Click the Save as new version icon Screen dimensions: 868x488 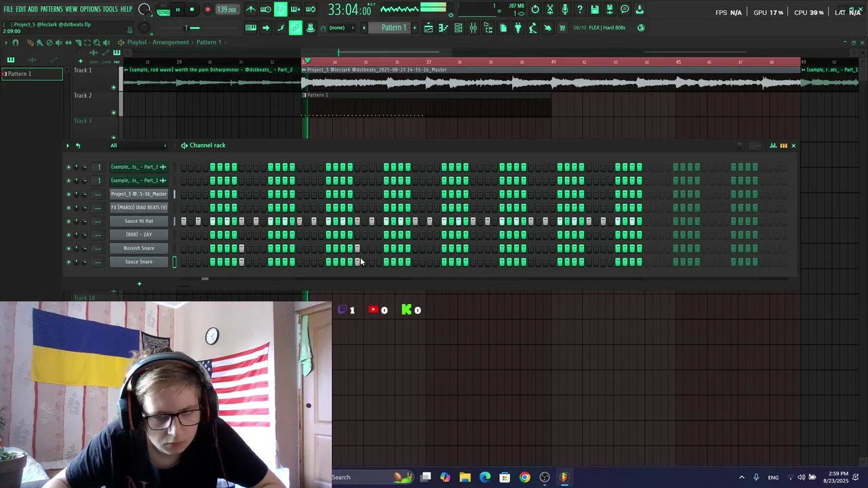tap(610, 9)
